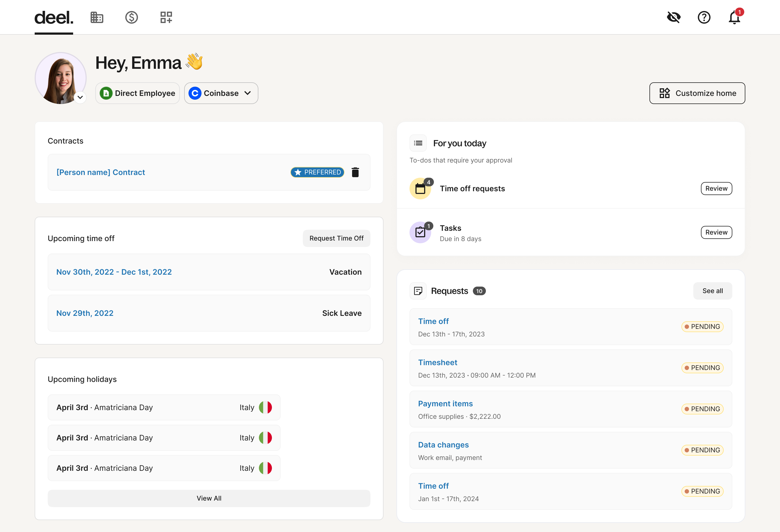This screenshot has height=532, width=780.
Task: Open the [Person name] Contract link
Action: pyautogui.click(x=101, y=172)
